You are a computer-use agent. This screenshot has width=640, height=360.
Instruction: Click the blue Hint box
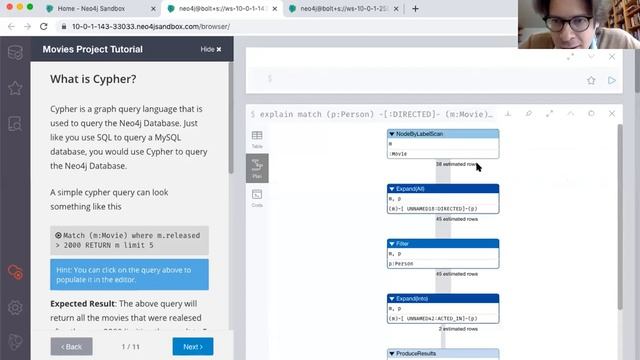pyautogui.click(x=129, y=275)
